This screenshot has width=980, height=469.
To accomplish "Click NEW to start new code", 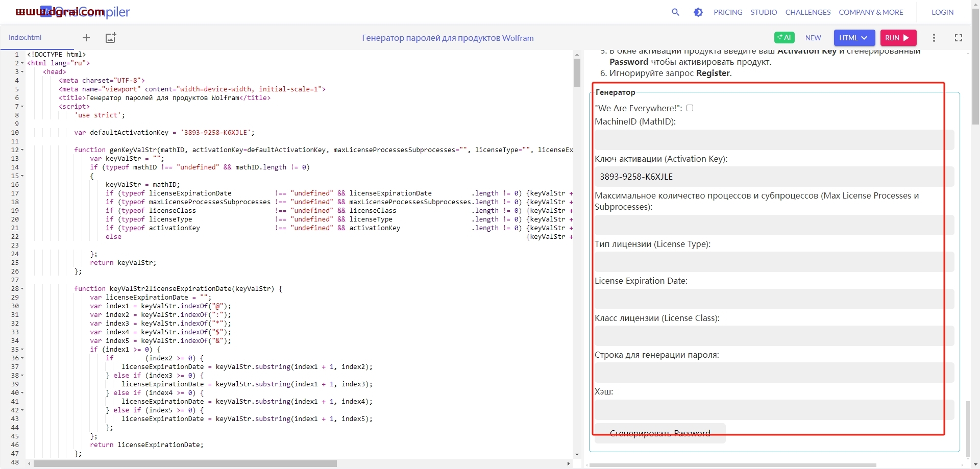I will click(x=813, y=38).
